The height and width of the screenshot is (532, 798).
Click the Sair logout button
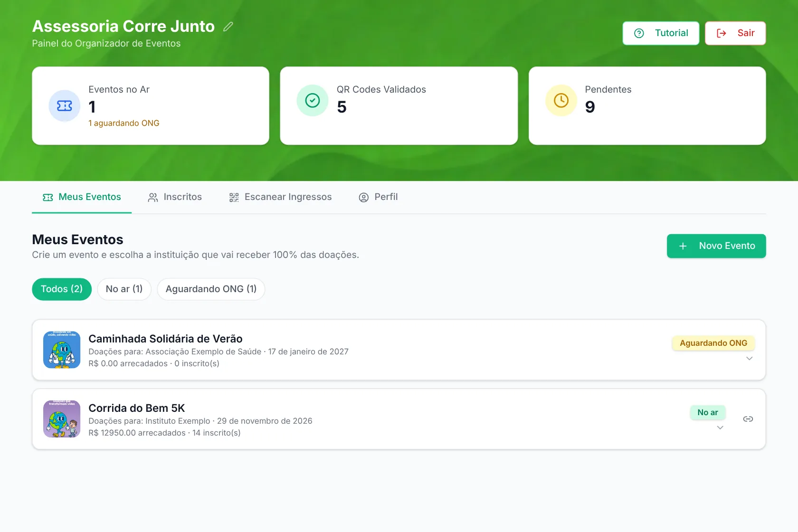coord(735,33)
